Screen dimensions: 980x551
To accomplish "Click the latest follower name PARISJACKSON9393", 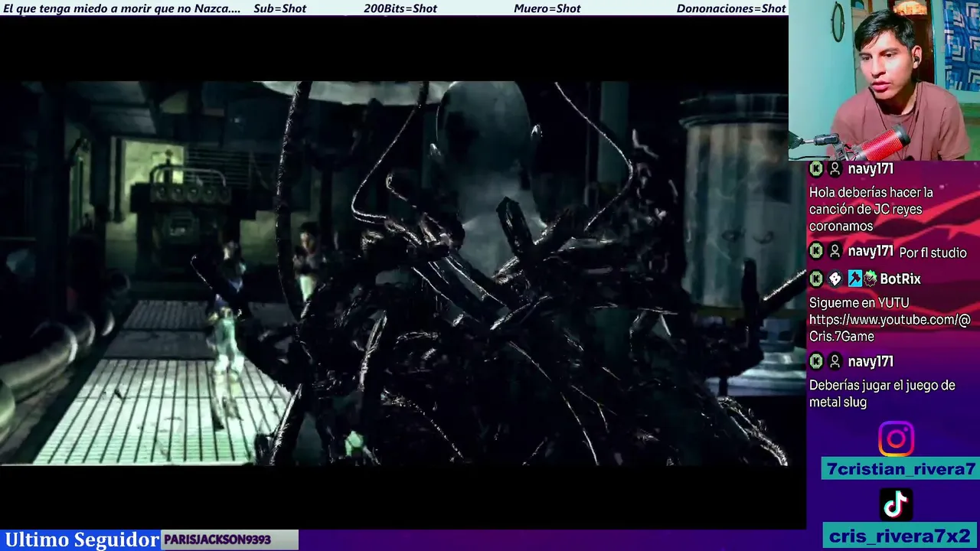I will [217, 540].
